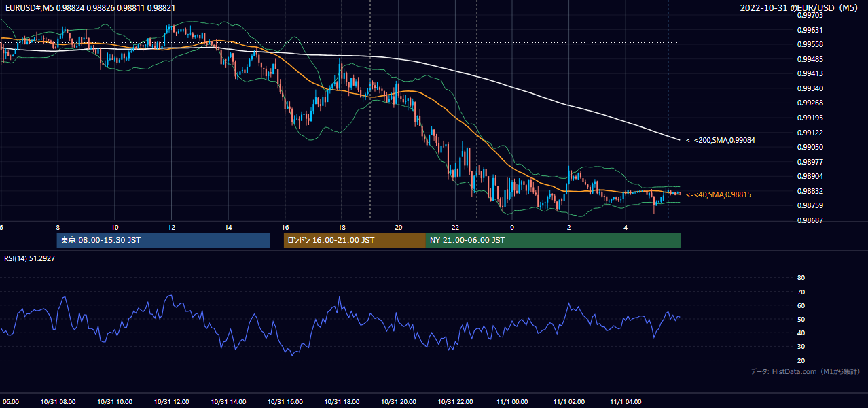Click the Tokyo session 08:00-15:30 JST bar

tap(163, 240)
